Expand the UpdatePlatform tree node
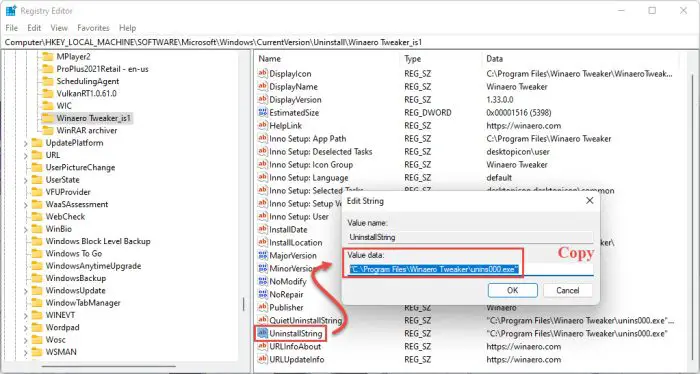700x374 pixels. (x=25, y=143)
